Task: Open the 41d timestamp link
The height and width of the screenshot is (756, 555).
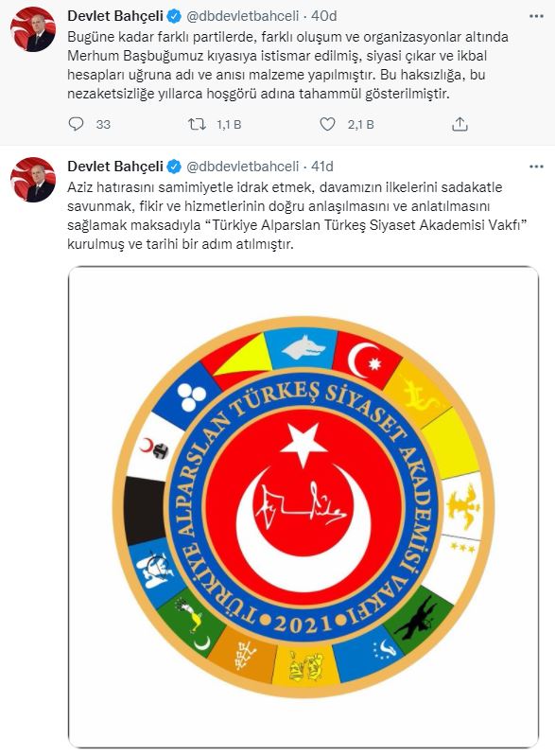Action: pos(322,167)
